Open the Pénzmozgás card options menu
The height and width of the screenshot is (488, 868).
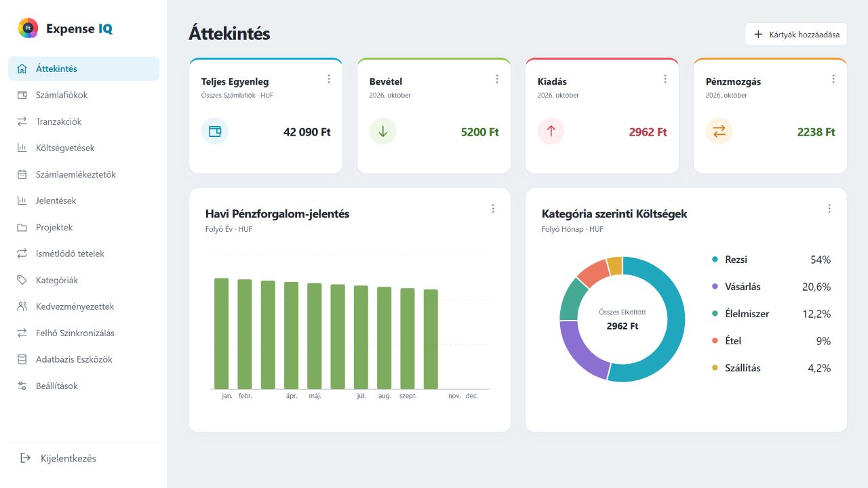point(833,79)
